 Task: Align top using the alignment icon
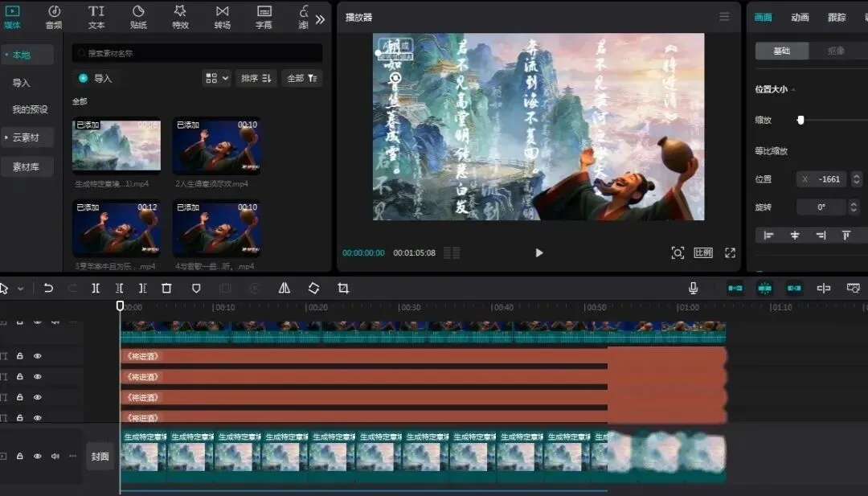pyautogui.click(x=845, y=236)
